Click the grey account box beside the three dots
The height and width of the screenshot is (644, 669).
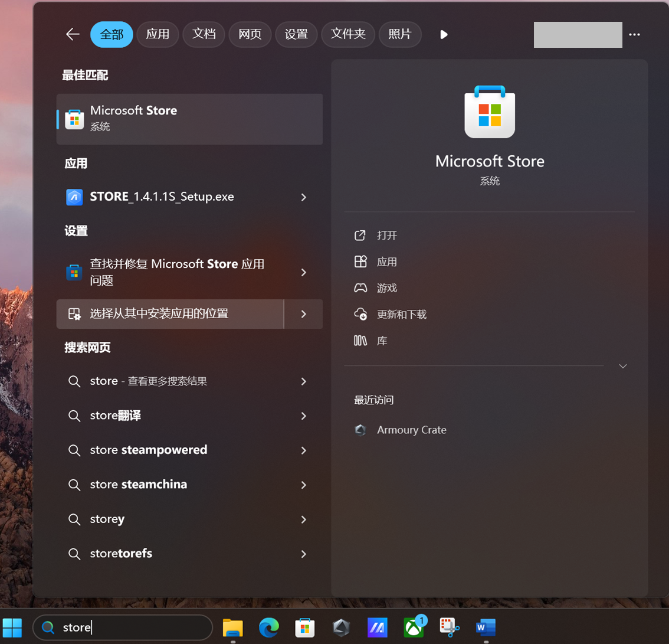click(x=578, y=35)
